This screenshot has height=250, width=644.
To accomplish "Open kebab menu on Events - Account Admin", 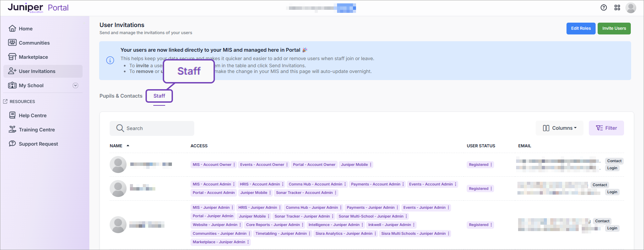I will point(456,184).
